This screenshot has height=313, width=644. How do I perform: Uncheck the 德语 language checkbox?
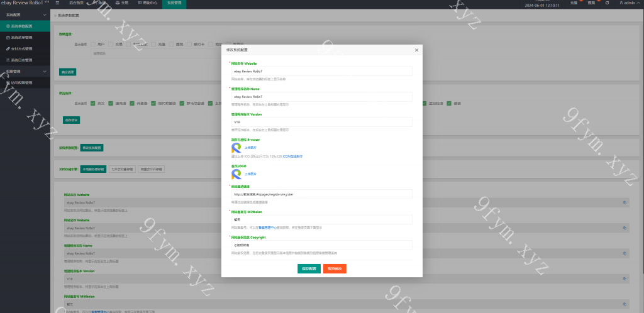[449, 103]
